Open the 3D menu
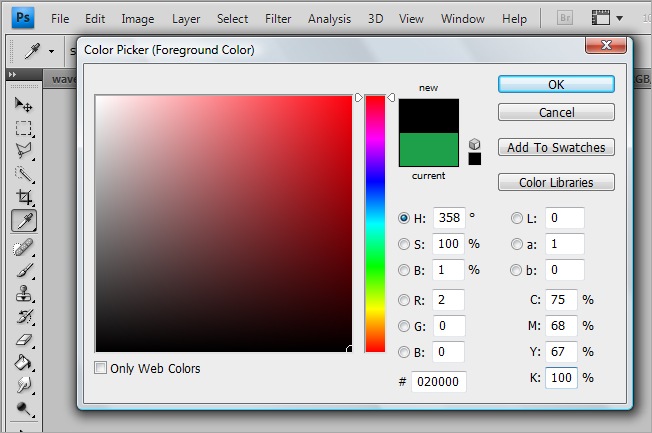652x433 pixels. tap(375, 19)
